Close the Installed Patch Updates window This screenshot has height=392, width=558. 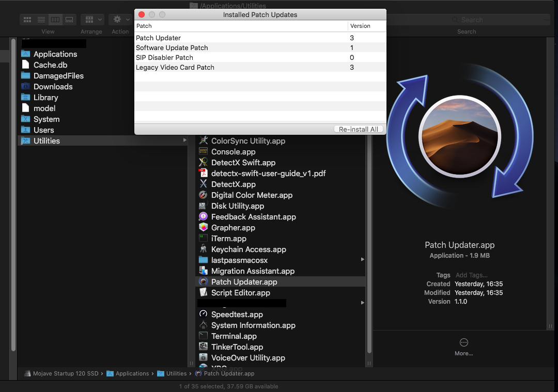(x=142, y=14)
